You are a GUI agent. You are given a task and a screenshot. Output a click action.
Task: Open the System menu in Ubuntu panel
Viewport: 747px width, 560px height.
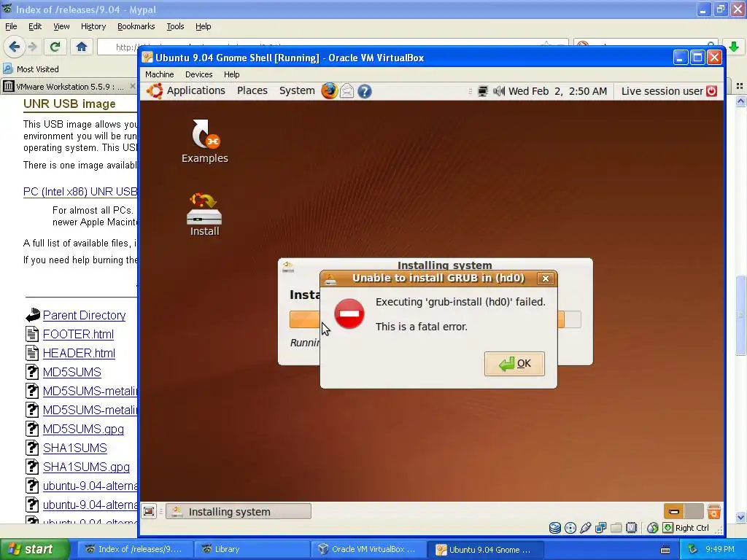296,90
